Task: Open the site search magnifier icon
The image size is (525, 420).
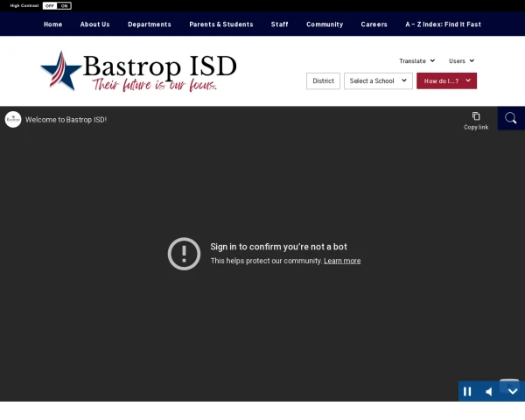Action: (511, 118)
